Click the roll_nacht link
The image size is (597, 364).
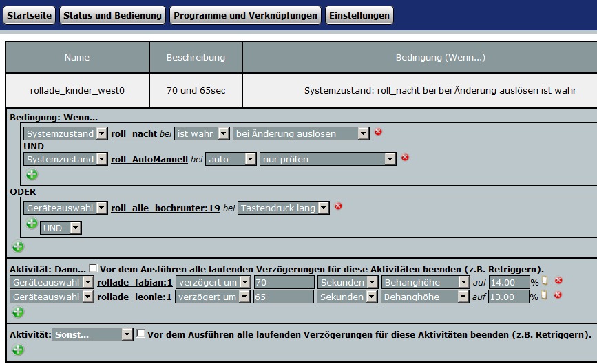[x=134, y=134]
